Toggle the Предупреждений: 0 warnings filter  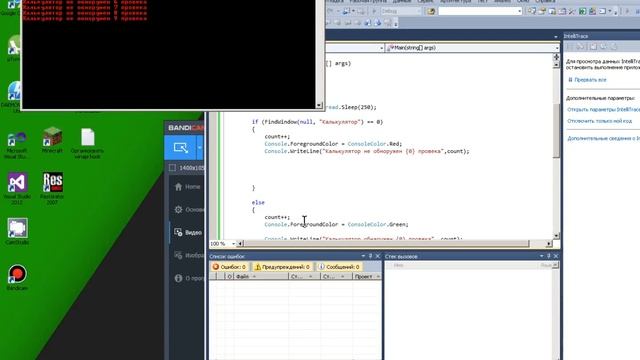pyautogui.click(x=282, y=267)
